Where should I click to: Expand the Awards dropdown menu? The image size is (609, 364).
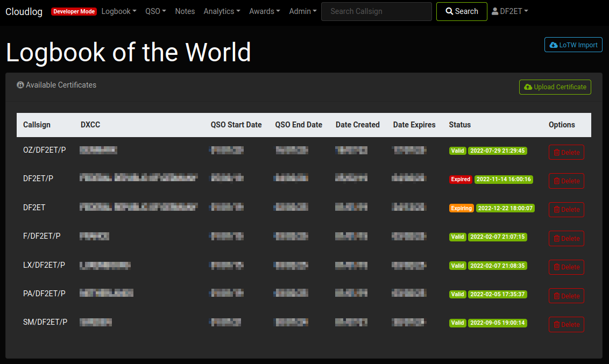[265, 11]
